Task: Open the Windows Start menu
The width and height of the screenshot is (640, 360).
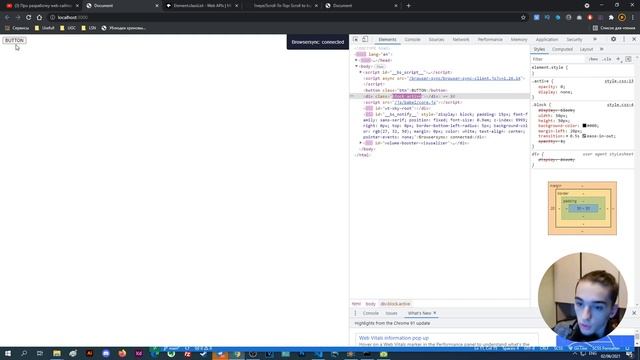Action: tap(8, 354)
